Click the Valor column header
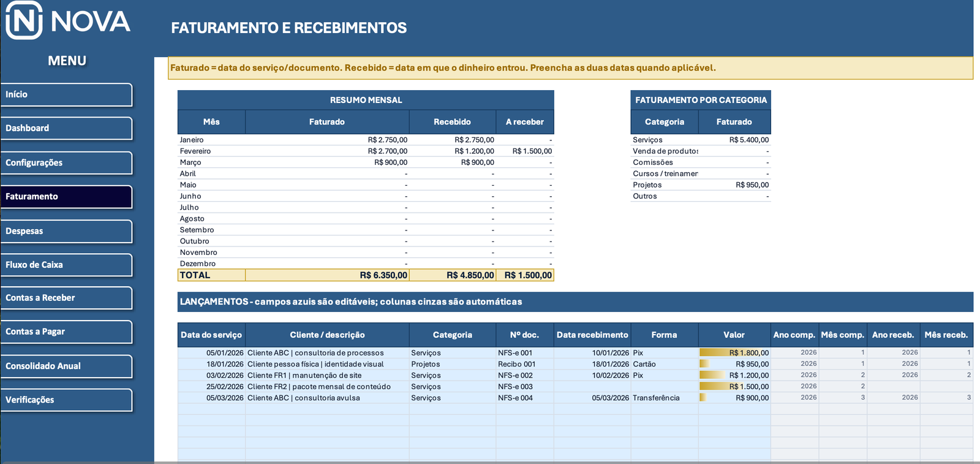The width and height of the screenshot is (980, 464). tap(734, 335)
